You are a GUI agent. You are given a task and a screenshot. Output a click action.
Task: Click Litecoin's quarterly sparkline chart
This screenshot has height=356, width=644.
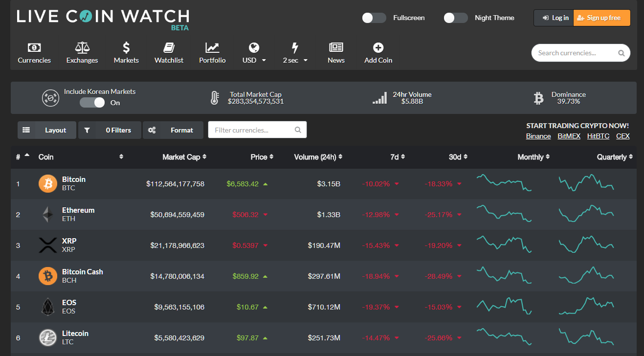click(586, 336)
